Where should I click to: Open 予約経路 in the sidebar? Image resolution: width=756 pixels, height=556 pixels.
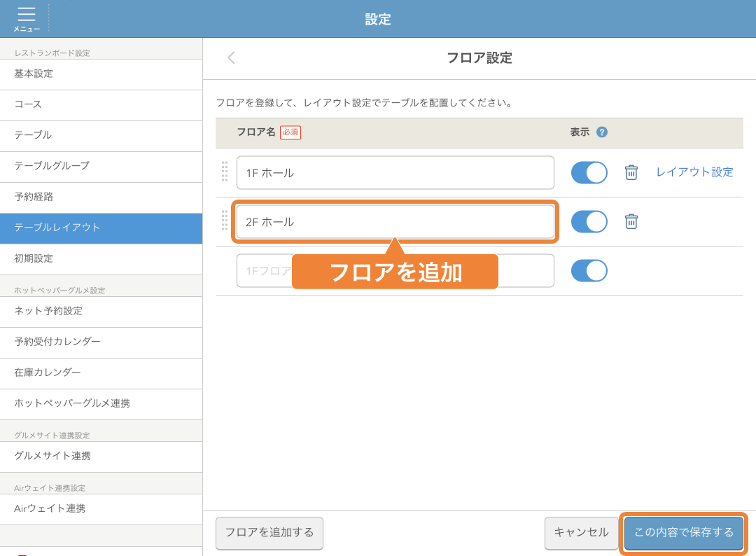[101, 197]
